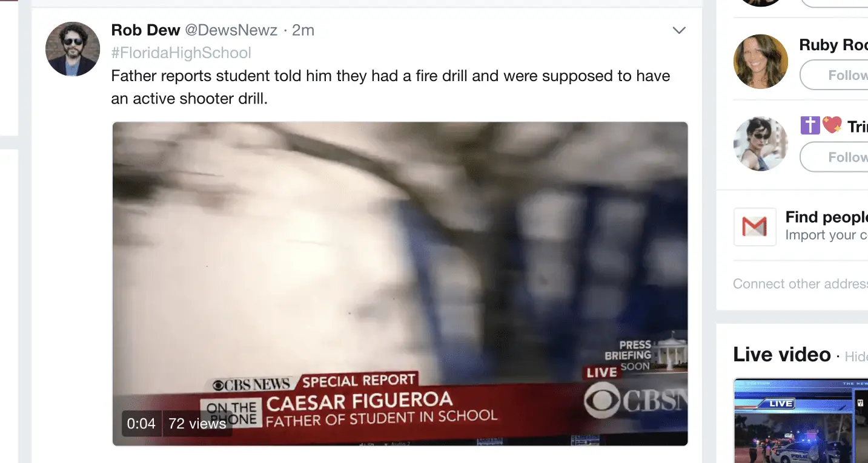This screenshot has width=868, height=463.
Task: Open the Live video police scene thumbnail
Action: click(801, 421)
